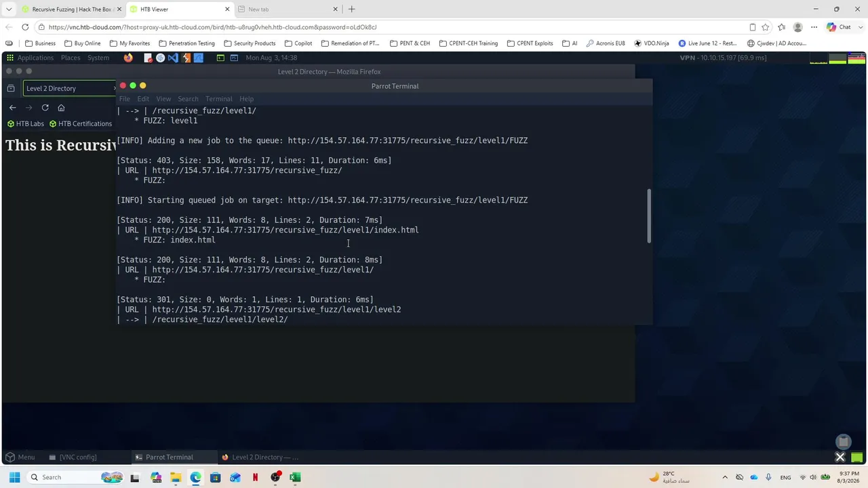Open the Search menu in Parrot Terminal
The height and width of the screenshot is (488, 868).
[x=188, y=99]
